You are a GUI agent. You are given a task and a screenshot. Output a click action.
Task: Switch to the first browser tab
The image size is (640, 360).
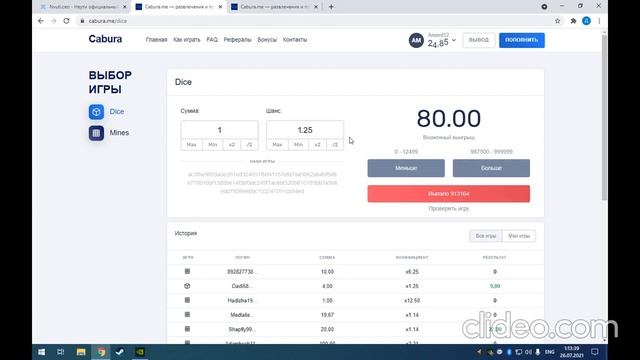83,7
